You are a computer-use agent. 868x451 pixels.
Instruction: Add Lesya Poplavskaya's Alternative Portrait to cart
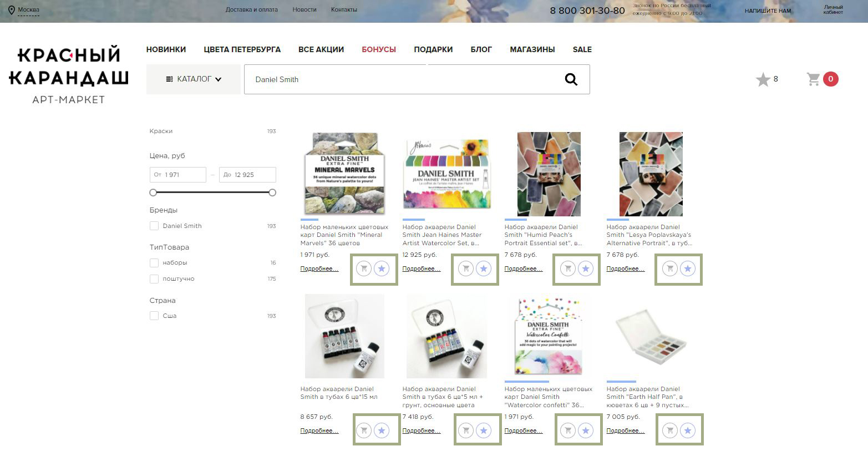[670, 269]
